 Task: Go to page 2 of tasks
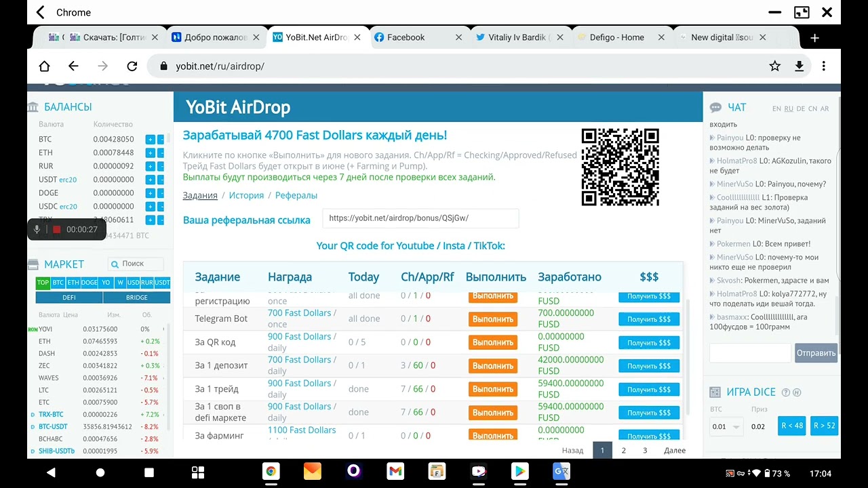[624, 450]
